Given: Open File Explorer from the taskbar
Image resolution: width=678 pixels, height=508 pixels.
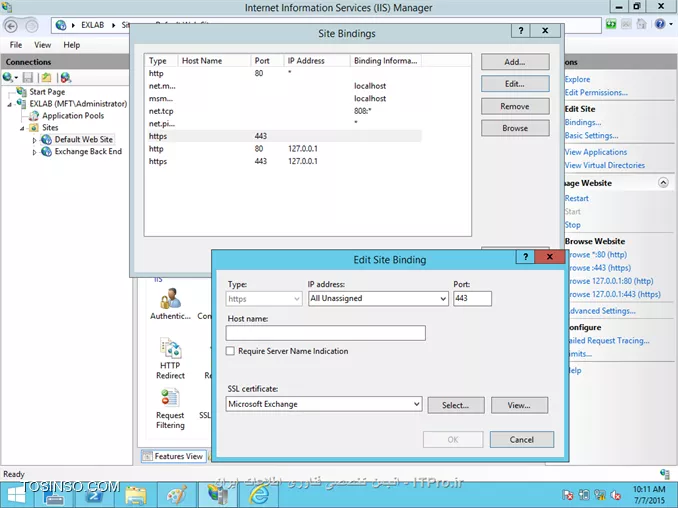Looking at the screenshot, I should [136, 495].
